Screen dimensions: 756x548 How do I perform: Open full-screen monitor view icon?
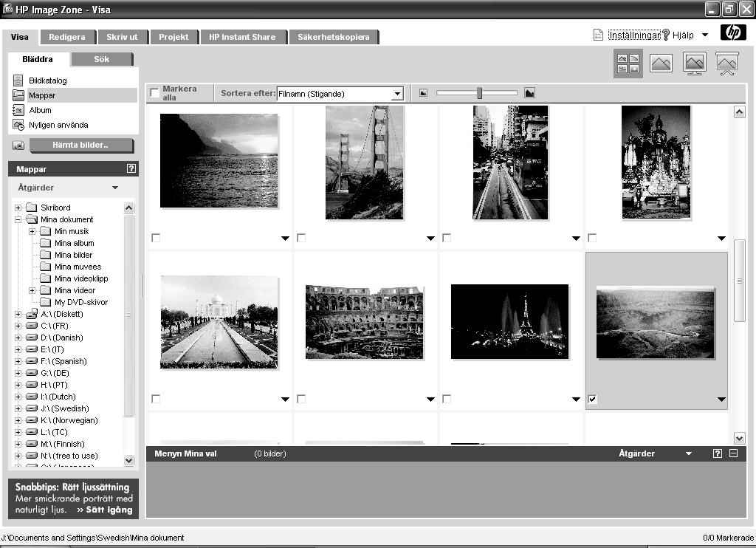[694, 64]
